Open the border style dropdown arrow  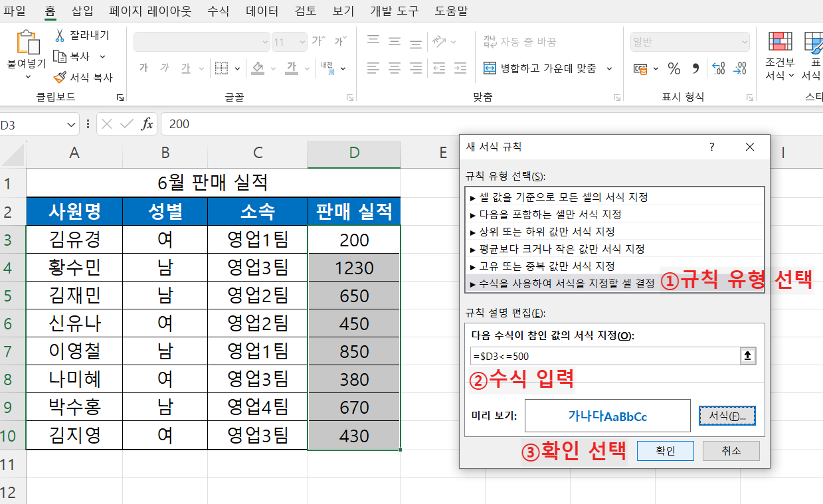tap(236, 68)
